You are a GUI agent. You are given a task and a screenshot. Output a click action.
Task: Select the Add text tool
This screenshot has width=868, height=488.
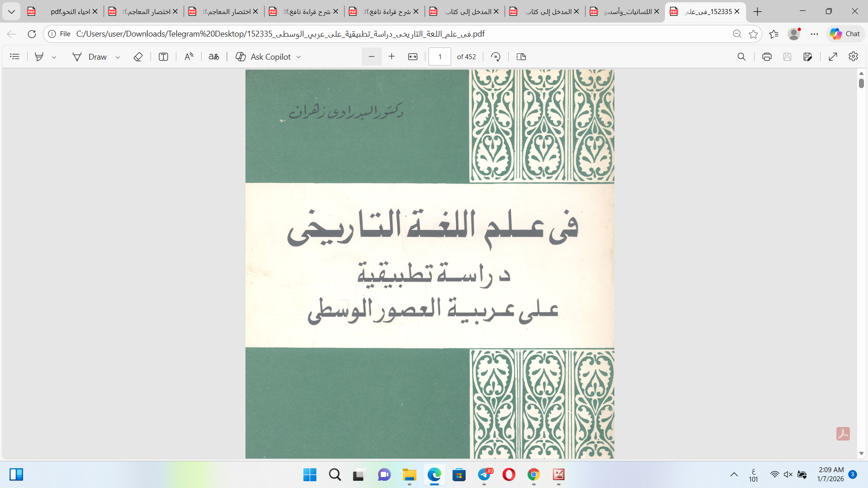coord(163,56)
